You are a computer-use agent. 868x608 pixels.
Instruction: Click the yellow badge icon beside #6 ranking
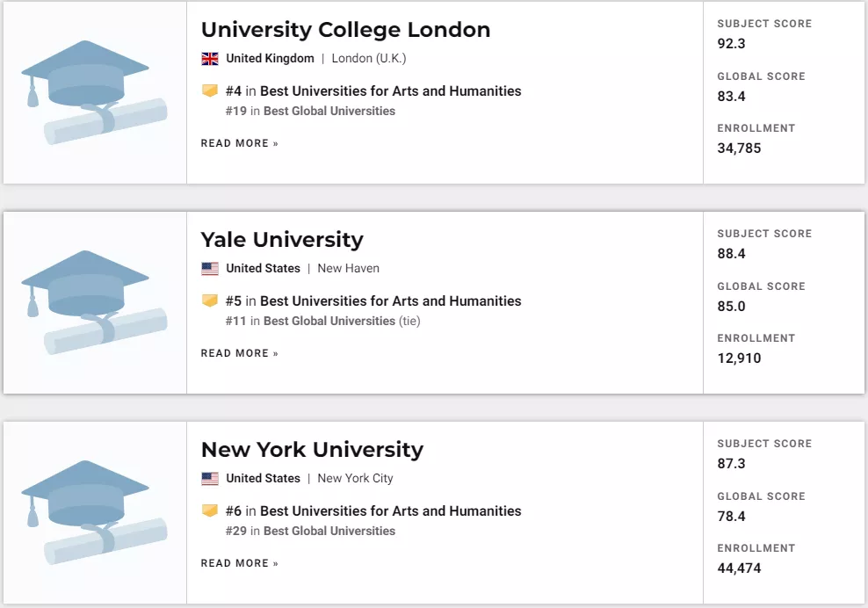coord(210,510)
